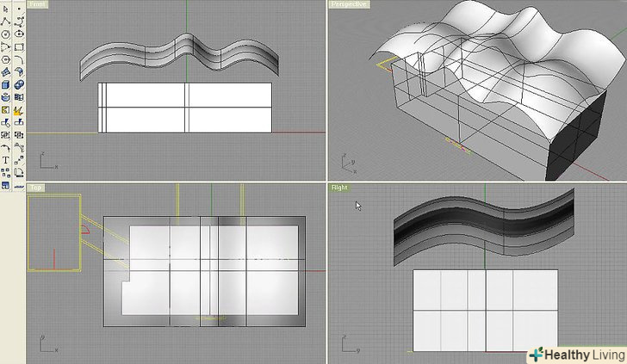Activate the Text tool

coord(6,160)
